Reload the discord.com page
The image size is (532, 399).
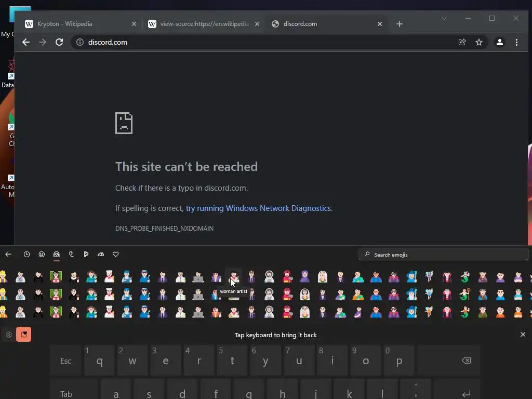tap(59, 42)
